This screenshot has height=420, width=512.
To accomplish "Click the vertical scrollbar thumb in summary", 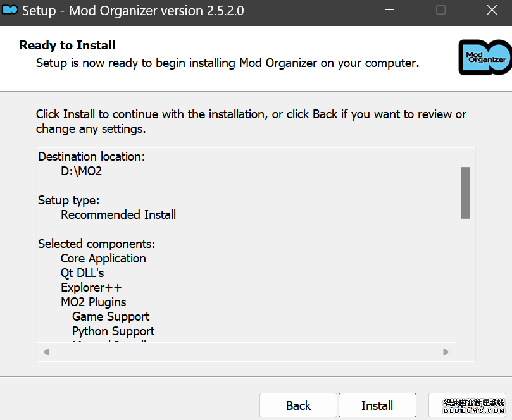I will 465,192.
